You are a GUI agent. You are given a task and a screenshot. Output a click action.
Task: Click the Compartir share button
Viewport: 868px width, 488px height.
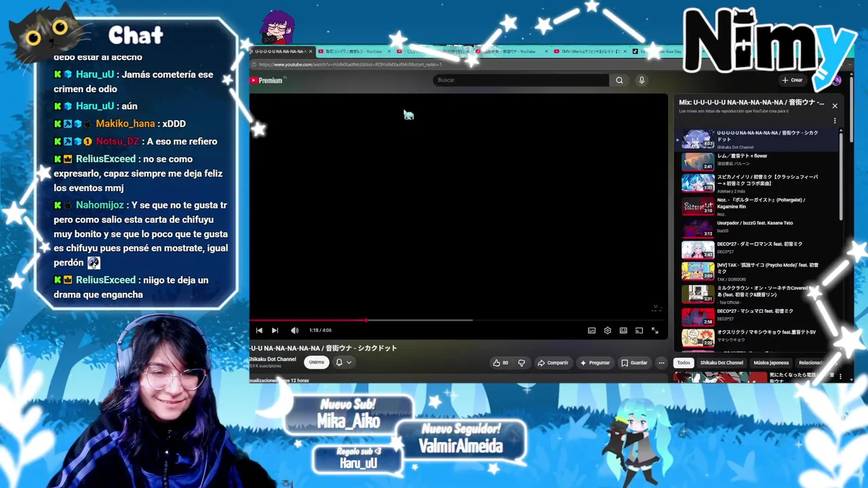point(553,363)
